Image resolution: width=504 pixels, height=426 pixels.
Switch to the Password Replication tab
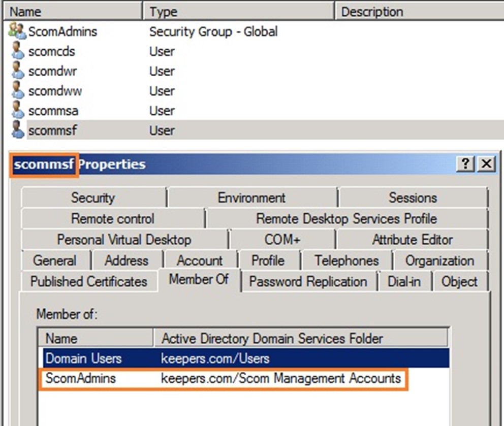tap(308, 282)
